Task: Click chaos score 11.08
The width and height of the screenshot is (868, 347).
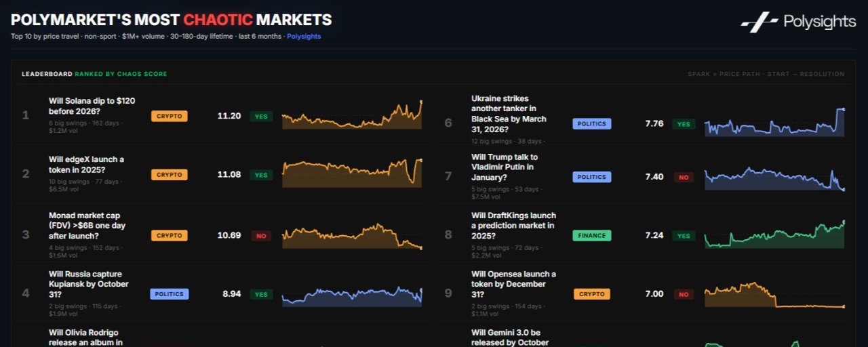Action: click(229, 174)
